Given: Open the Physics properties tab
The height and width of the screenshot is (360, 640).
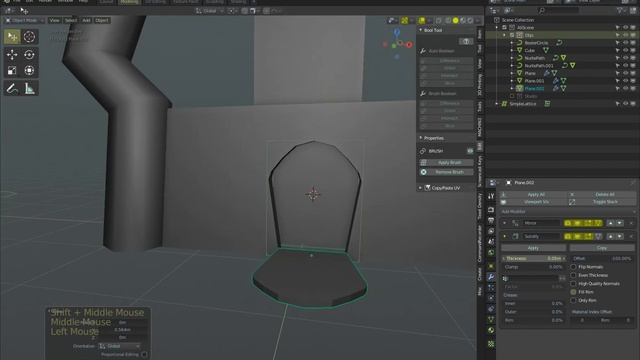Looking at the screenshot, I should [x=491, y=298].
